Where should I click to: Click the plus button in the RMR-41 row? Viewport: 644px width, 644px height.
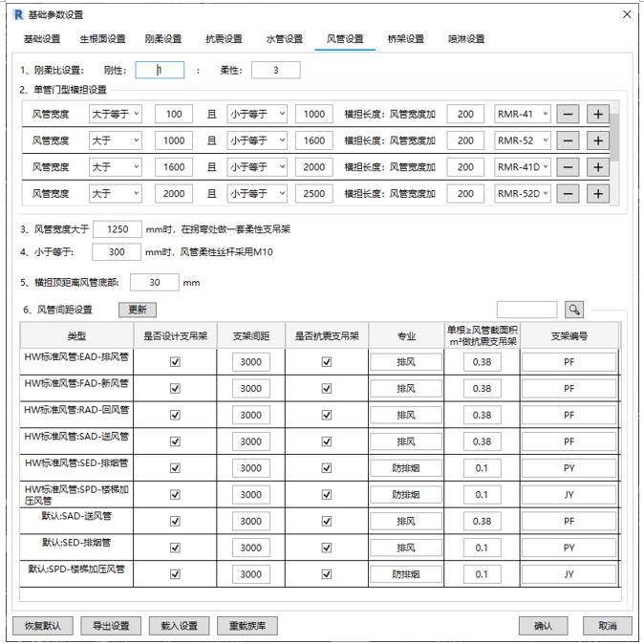598,115
